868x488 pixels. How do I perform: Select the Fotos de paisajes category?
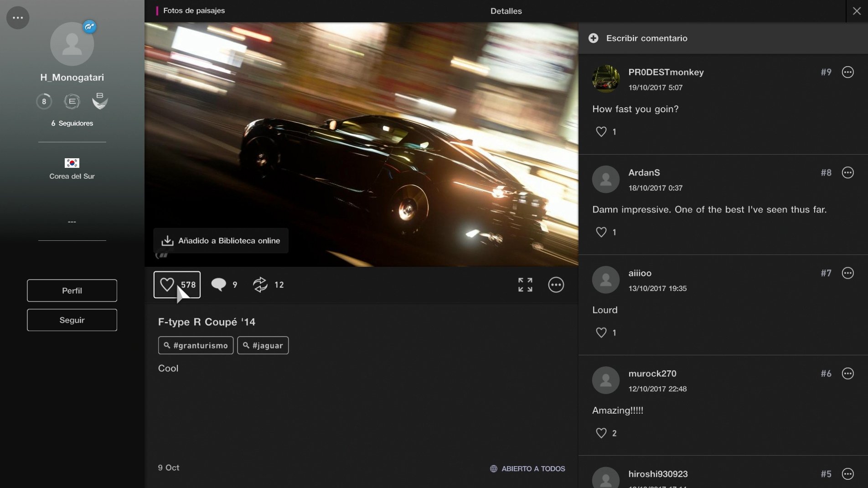(193, 10)
